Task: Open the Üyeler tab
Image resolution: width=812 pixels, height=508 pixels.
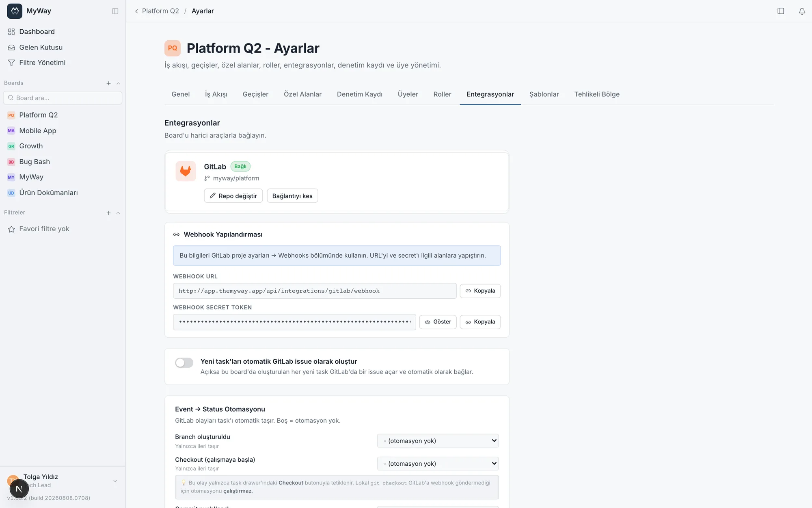Action: pos(408,94)
